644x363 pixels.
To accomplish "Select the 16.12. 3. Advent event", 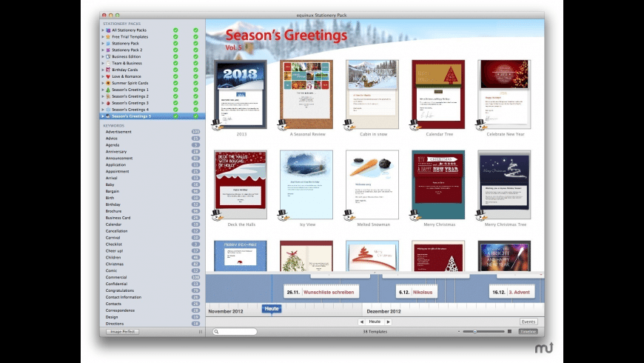I will point(511,293).
